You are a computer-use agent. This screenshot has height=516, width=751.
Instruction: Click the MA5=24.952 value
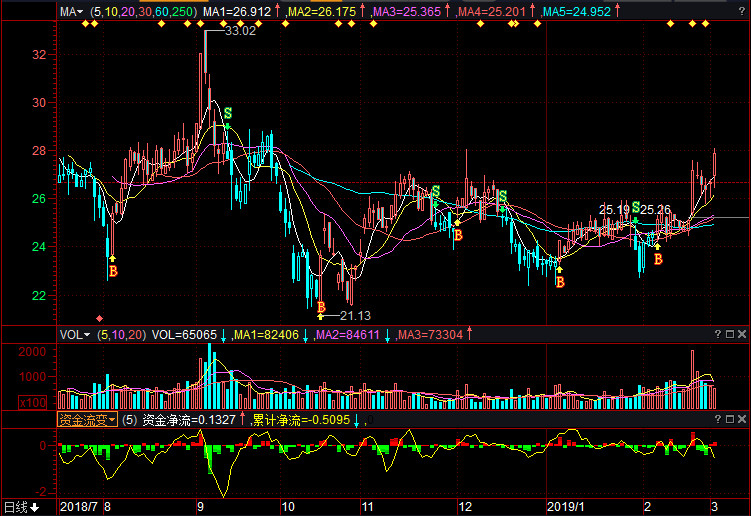coord(577,11)
